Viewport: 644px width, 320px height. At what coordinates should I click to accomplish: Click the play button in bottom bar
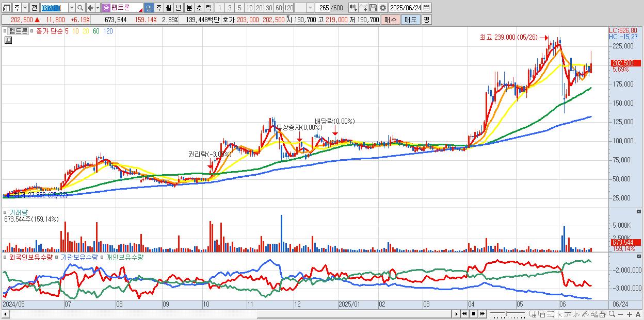[457, 314]
